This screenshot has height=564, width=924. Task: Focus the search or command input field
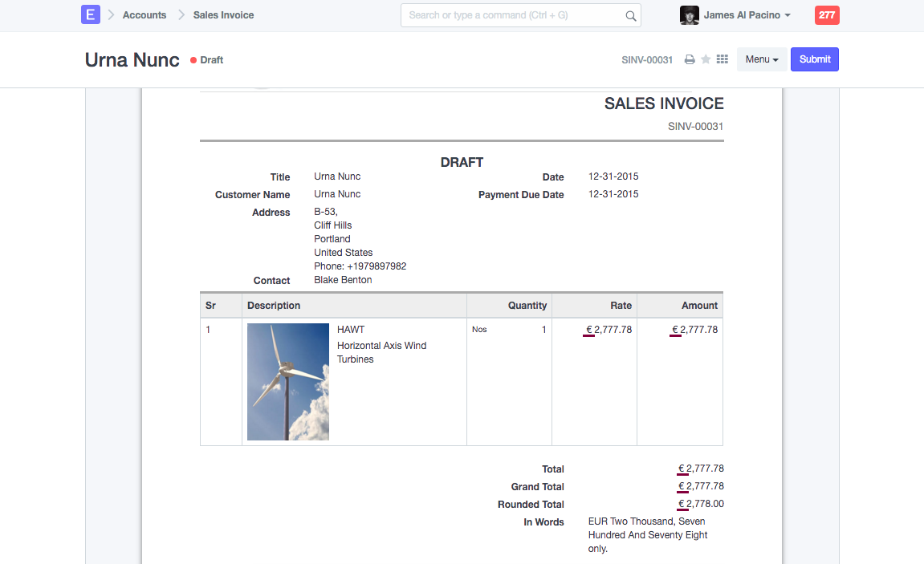[x=514, y=15]
